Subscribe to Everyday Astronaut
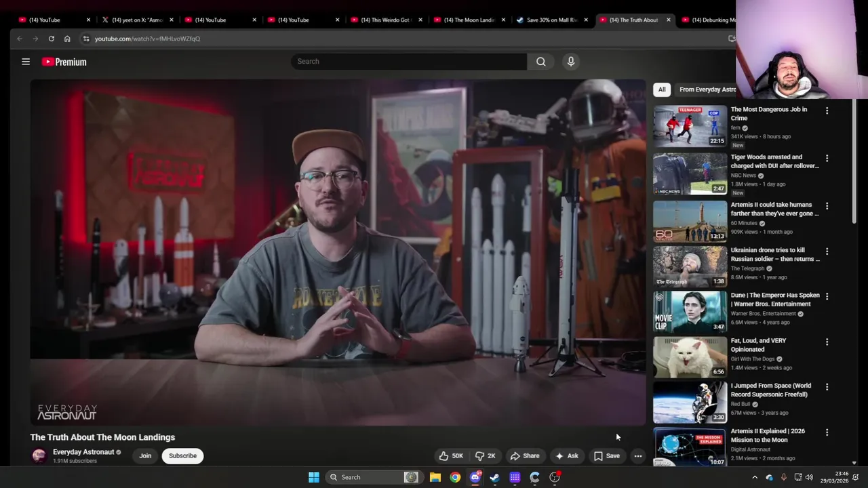This screenshot has height=488, width=868. (182, 456)
